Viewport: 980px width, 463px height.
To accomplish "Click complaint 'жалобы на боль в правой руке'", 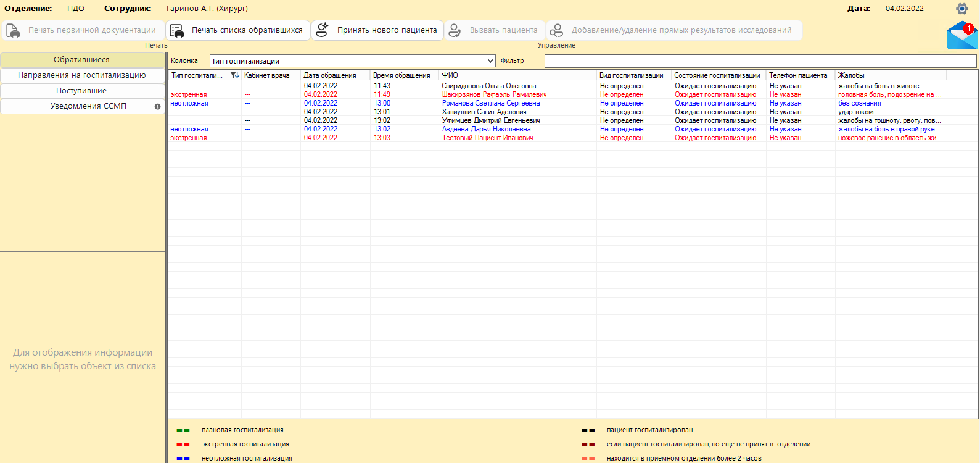I will 886,129.
